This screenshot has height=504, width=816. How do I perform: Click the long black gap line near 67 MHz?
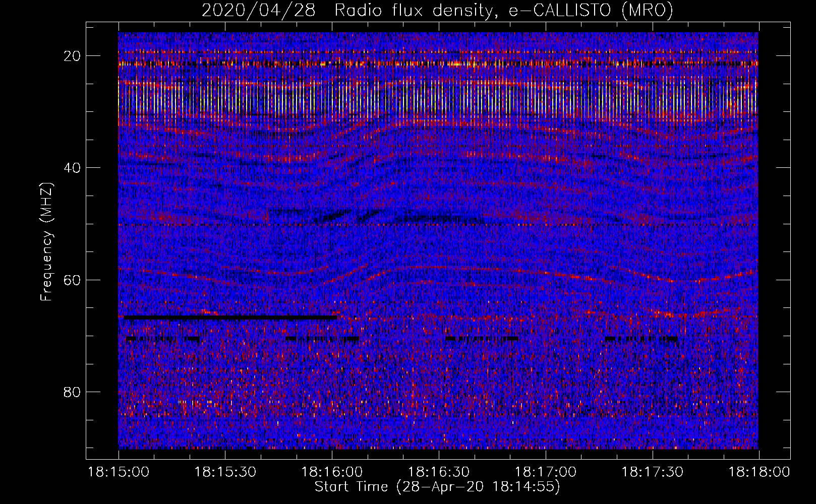(229, 318)
